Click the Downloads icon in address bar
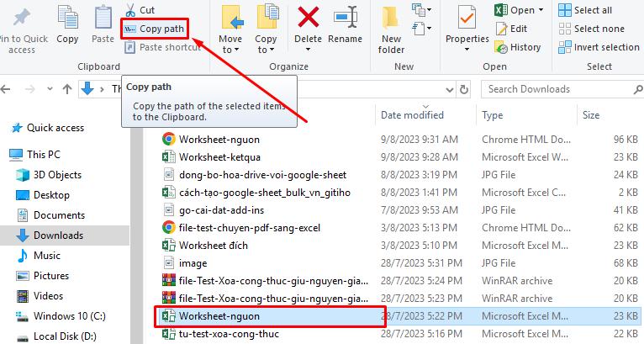Image resolution: width=644 pixels, height=344 pixels. (87, 88)
